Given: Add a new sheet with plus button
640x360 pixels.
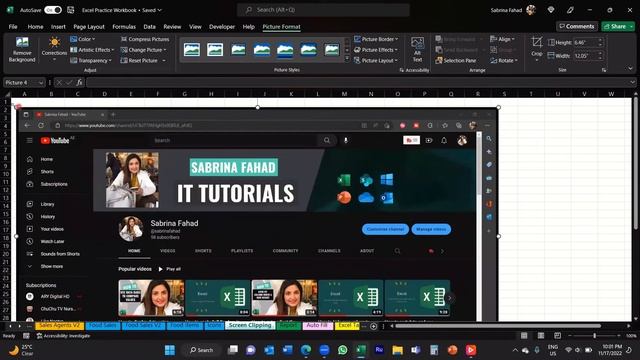Looking at the screenshot, I should tap(373, 326).
